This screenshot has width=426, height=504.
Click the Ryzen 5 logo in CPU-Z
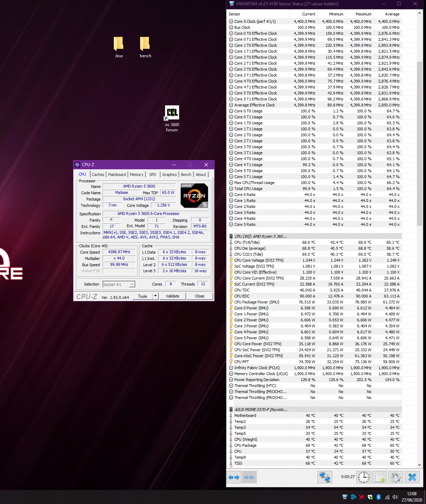[194, 195]
